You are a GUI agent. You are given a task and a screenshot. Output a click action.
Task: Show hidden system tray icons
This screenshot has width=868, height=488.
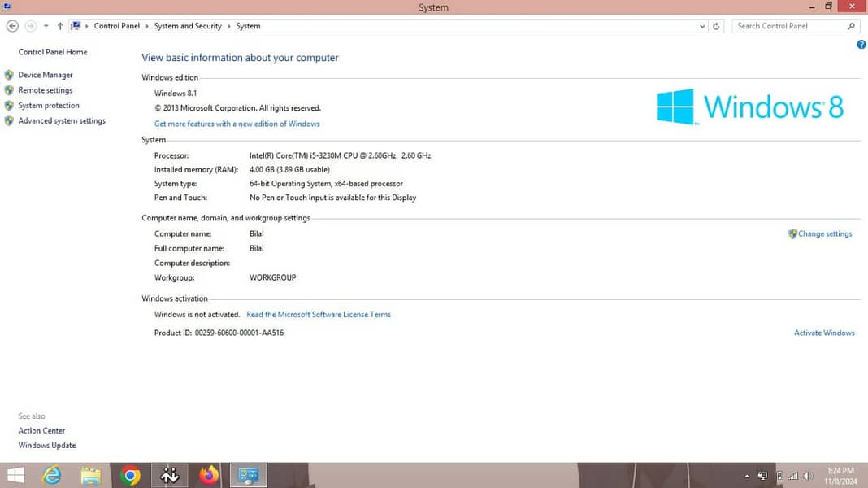(x=746, y=476)
